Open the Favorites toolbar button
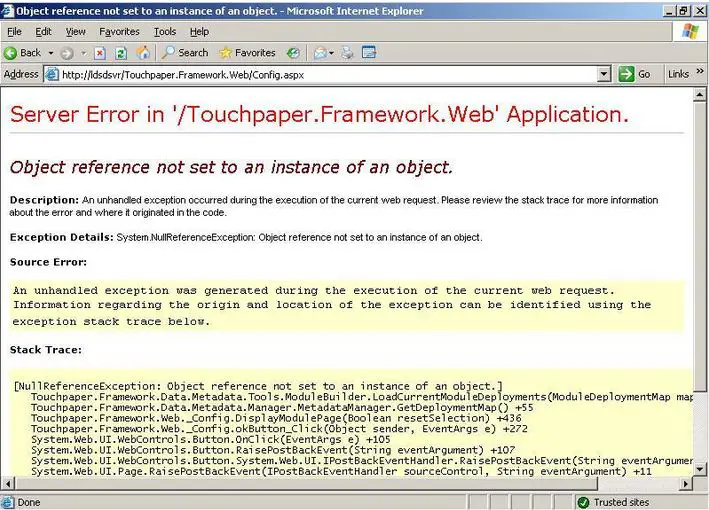This screenshot has height=510, width=709. (x=247, y=53)
